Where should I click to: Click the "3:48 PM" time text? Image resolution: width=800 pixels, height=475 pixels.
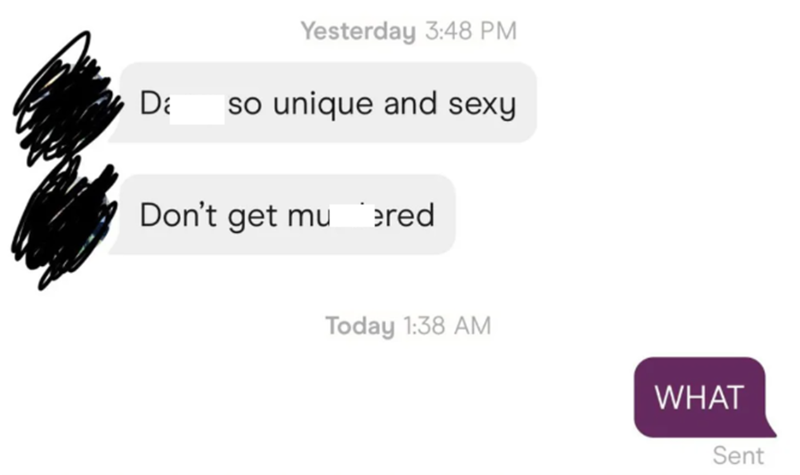[471, 31]
